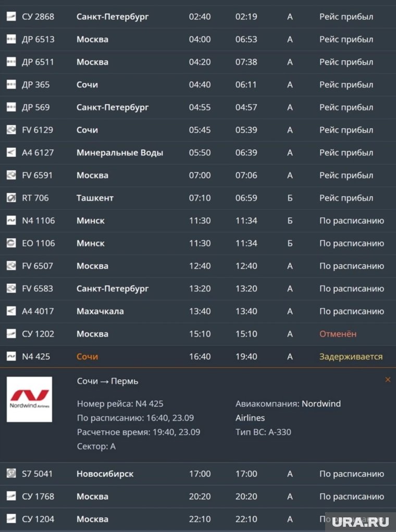Click the orange Сочи destination link

[x=87, y=356]
